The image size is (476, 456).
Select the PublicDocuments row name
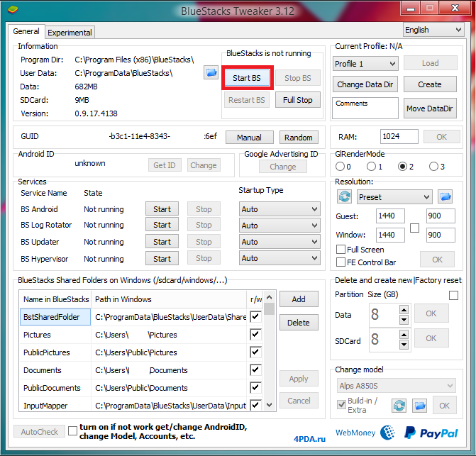pyautogui.click(x=55, y=388)
